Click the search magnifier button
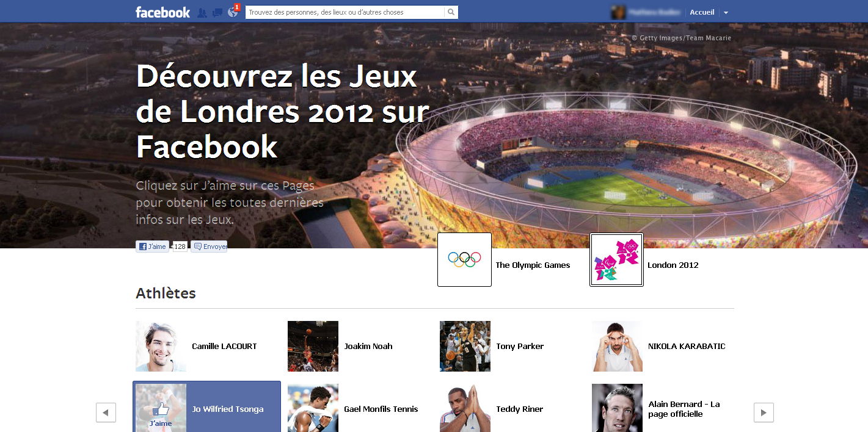 click(451, 12)
